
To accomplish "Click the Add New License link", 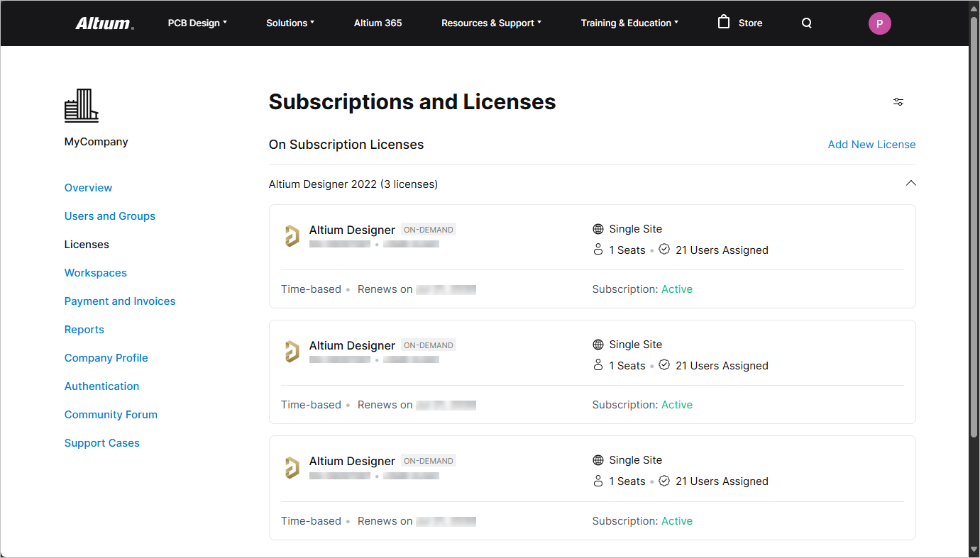I will coord(871,144).
